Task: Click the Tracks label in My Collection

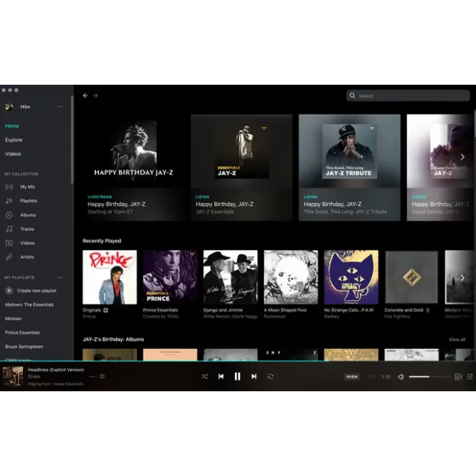Action: coord(27,229)
